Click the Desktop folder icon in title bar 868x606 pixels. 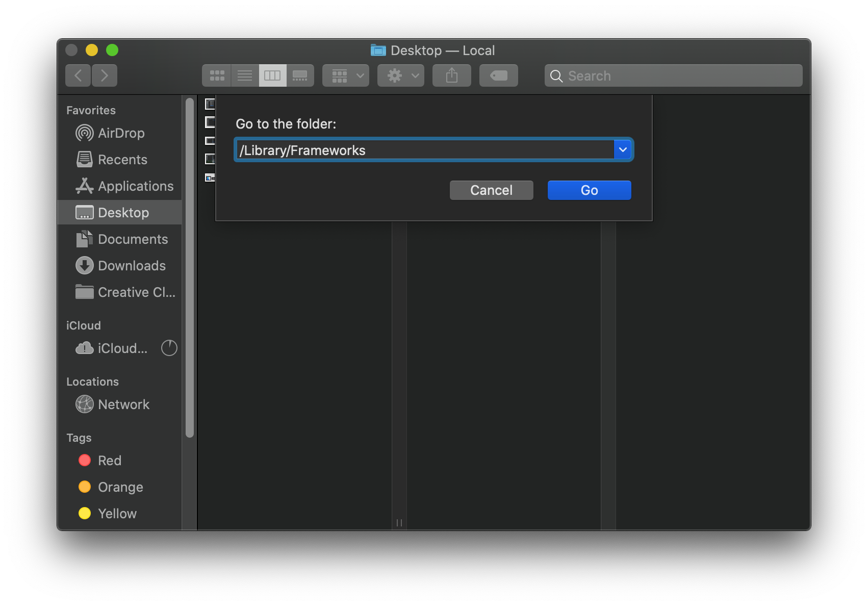(378, 50)
